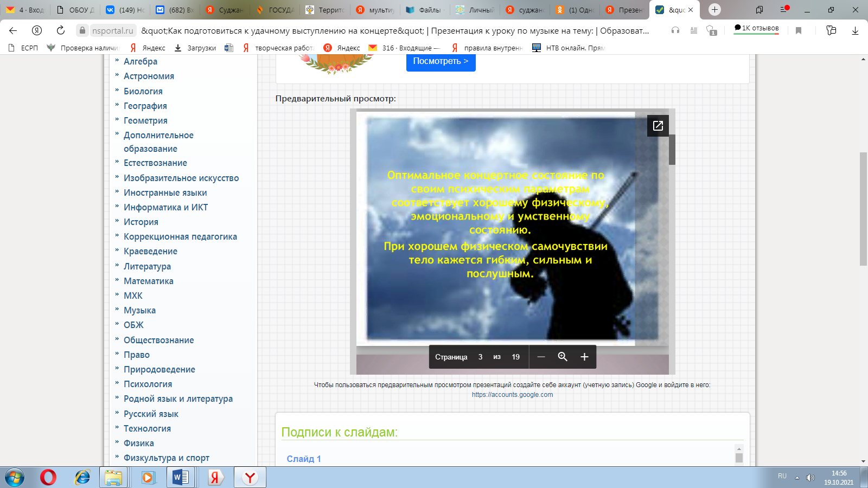Image resolution: width=868 pixels, height=488 pixels.
Task: Click the RU language indicator
Action: coord(782,476)
